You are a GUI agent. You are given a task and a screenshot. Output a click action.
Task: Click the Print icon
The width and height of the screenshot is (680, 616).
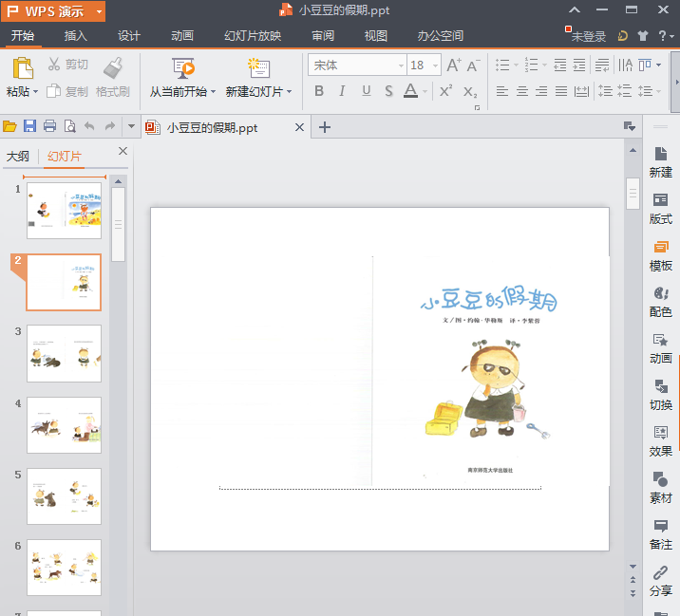(50, 126)
